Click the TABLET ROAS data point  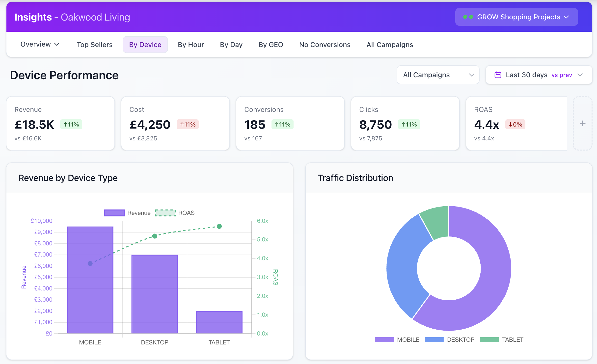point(219,226)
